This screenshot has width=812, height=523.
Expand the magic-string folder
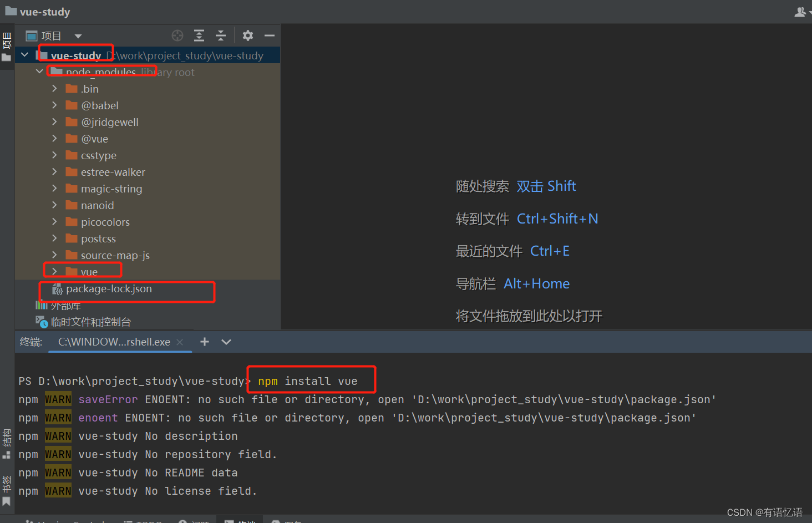[x=54, y=188]
